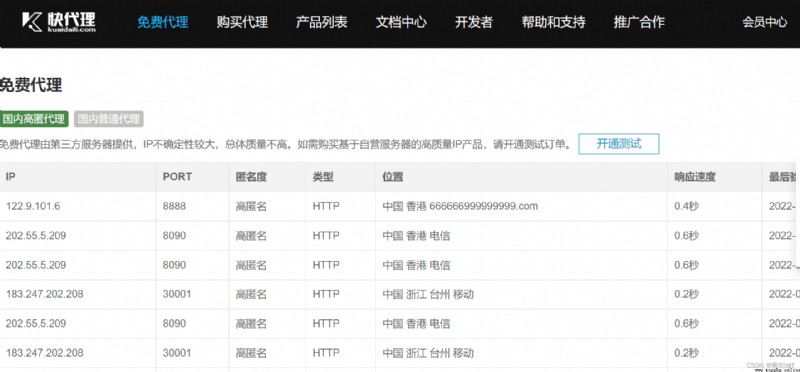
Task: Visit 推广合作 page
Action: pyautogui.click(x=639, y=22)
